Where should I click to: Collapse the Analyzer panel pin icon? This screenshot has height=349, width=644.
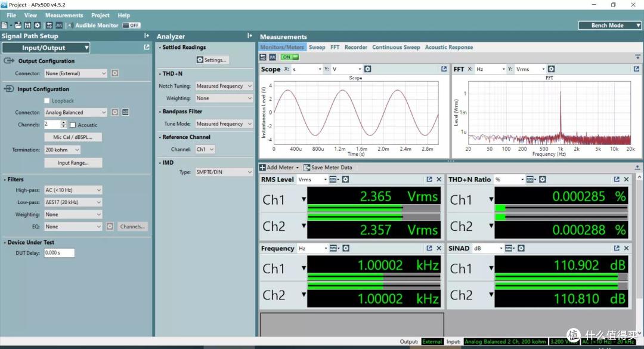click(249, 36)
